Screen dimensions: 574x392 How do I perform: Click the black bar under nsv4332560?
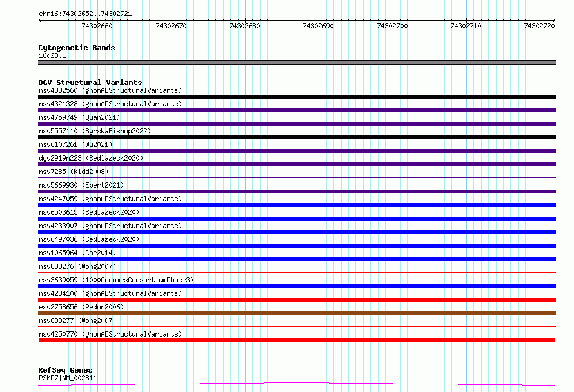[297, 97]
